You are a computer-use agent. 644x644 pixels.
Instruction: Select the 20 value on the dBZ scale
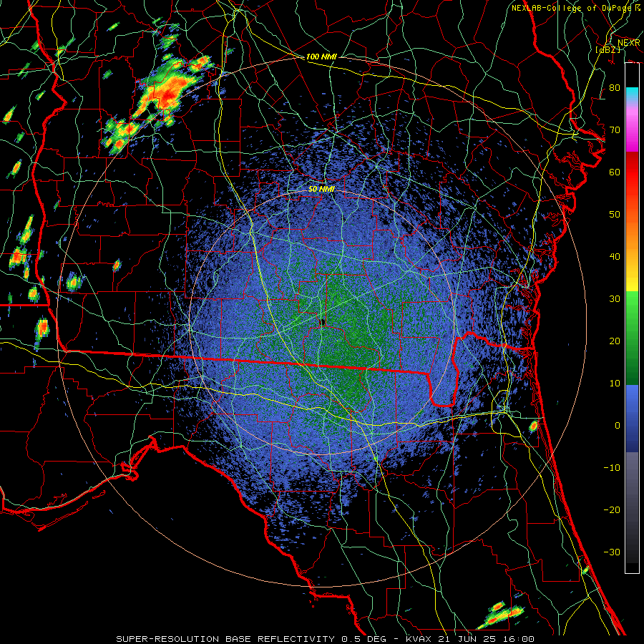tap(615, 341)
